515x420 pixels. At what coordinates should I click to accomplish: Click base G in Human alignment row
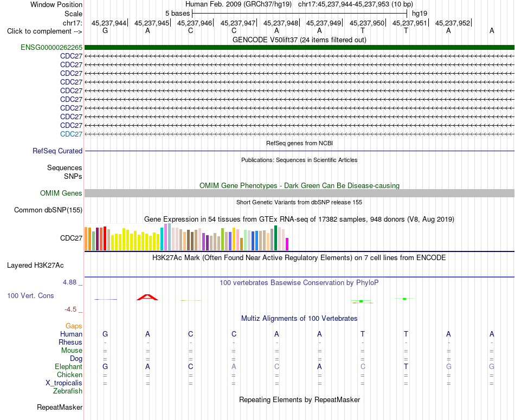[105, 334]
